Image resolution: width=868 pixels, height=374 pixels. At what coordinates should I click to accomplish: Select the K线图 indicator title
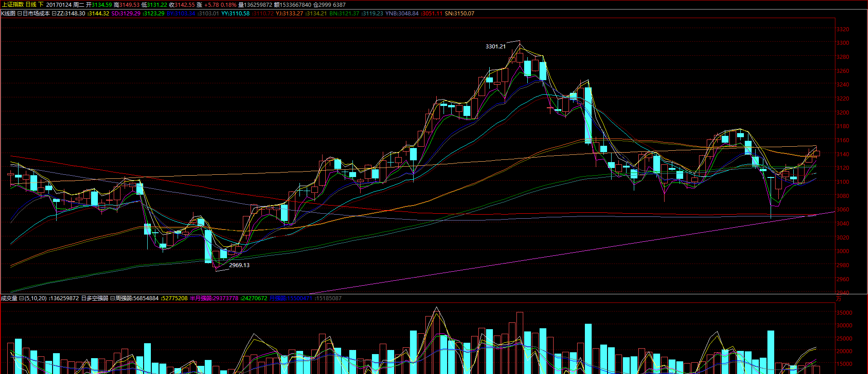[9, 14]
